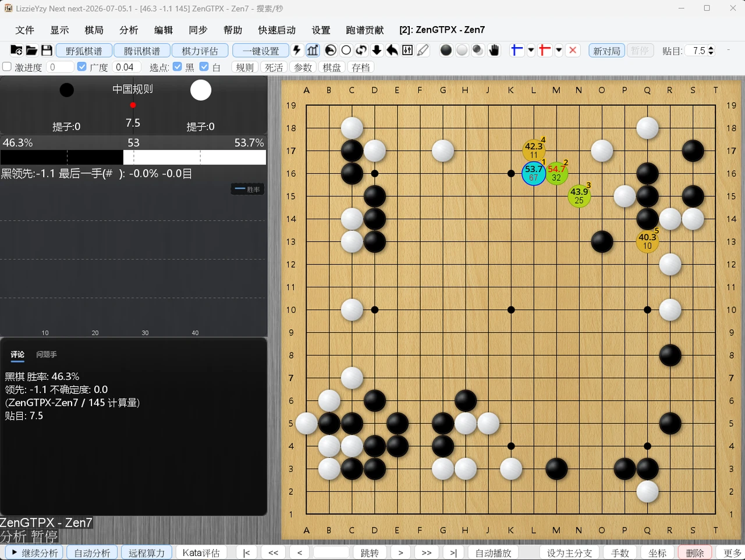Screen dimensions: 745x560
Task: Click the black hand icon
Action: tap(494, 51)
